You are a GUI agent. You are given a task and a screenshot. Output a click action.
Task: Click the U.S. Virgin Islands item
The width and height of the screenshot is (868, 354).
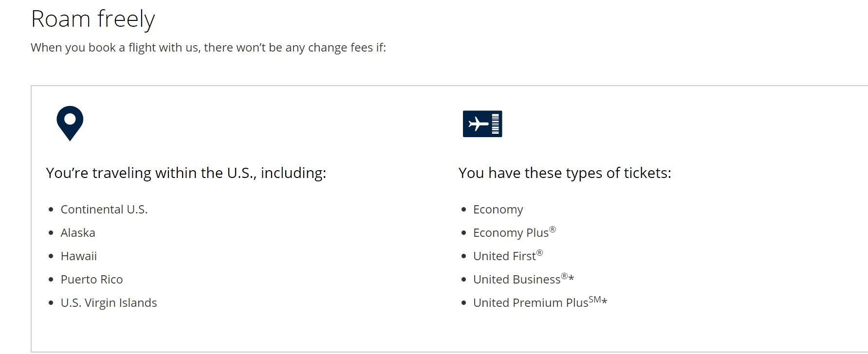109,303
